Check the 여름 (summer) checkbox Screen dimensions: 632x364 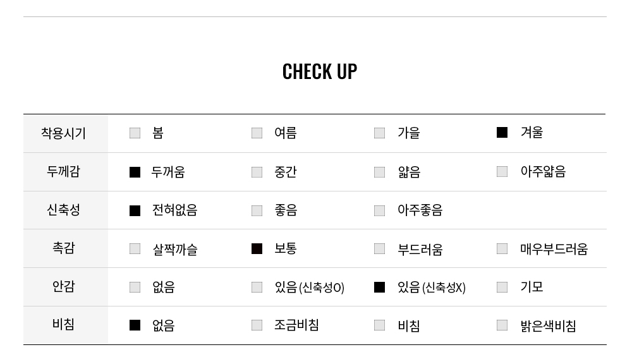(257, 133)
